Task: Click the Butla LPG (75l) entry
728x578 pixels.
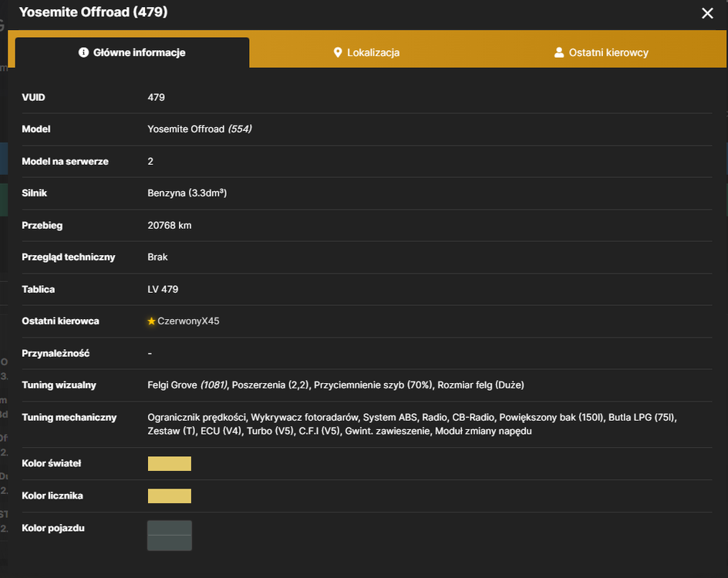Action: pos(642,418)
